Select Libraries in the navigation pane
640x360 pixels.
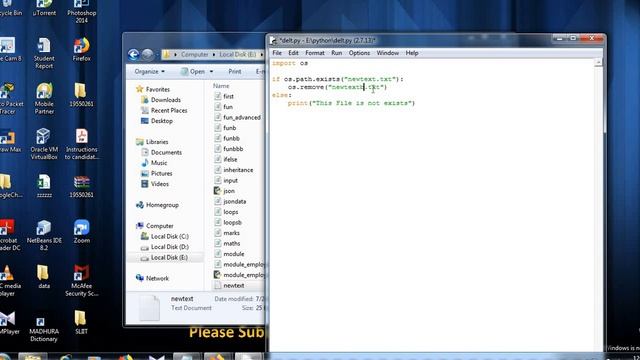point(152,142)
